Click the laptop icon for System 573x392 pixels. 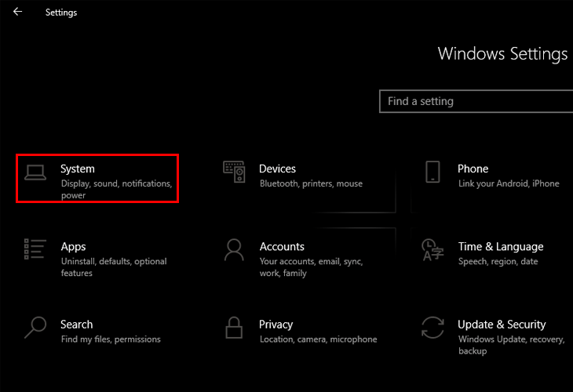[x=35, y=172]
